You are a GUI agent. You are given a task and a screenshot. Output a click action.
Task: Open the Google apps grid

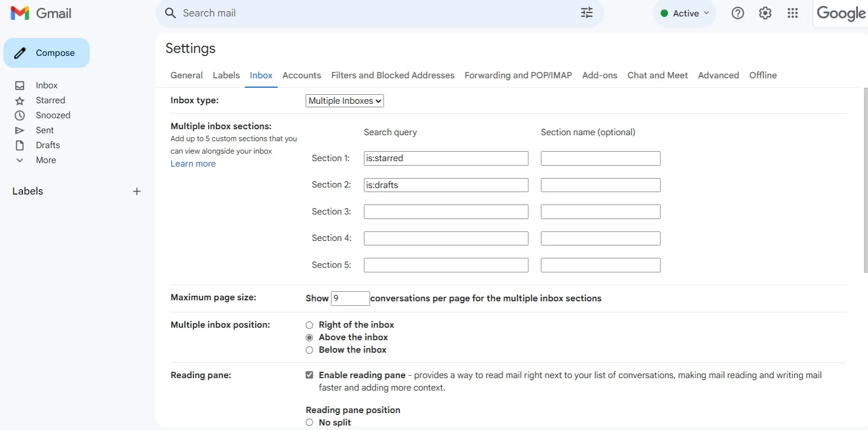792,13
